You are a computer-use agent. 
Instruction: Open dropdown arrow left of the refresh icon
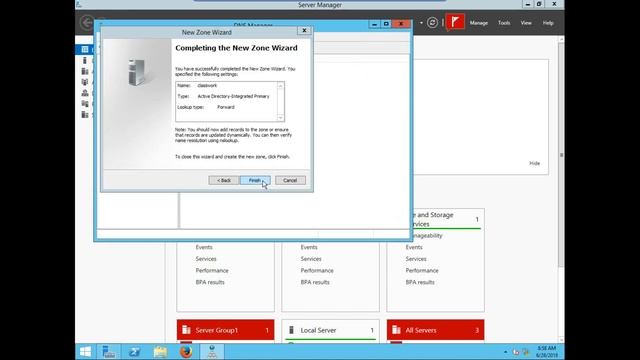point(421,23)
